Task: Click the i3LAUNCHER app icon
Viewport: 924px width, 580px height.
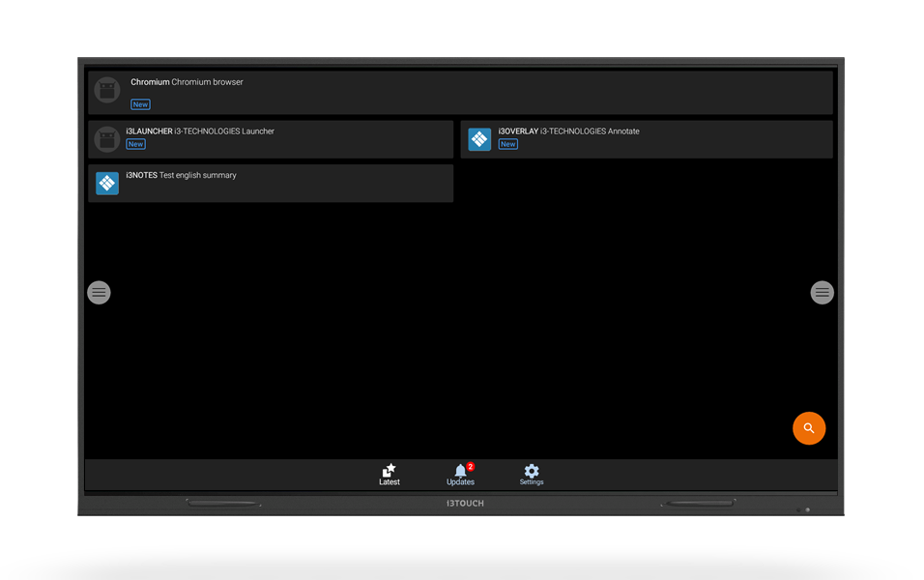Action: point(107,139)
